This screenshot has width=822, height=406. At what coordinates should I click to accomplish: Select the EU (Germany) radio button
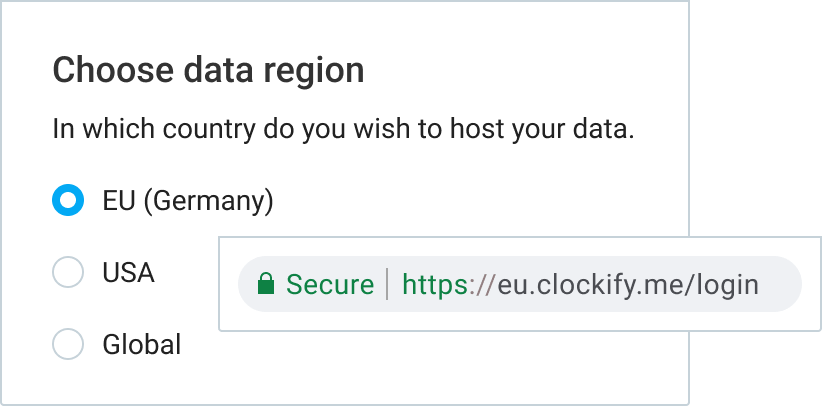(68, 200)
